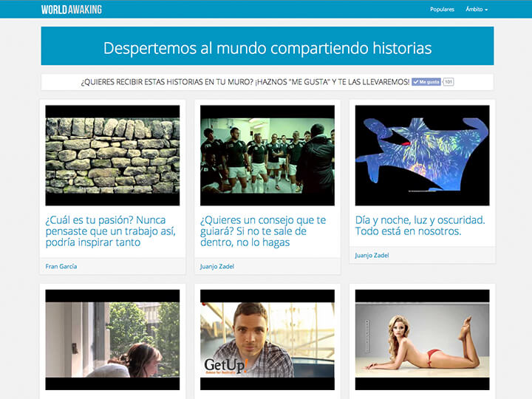The height and width of the screenshot is (399, 532).
Task: Open the rugby team locker room thumbnail
Action: [267, 155]
